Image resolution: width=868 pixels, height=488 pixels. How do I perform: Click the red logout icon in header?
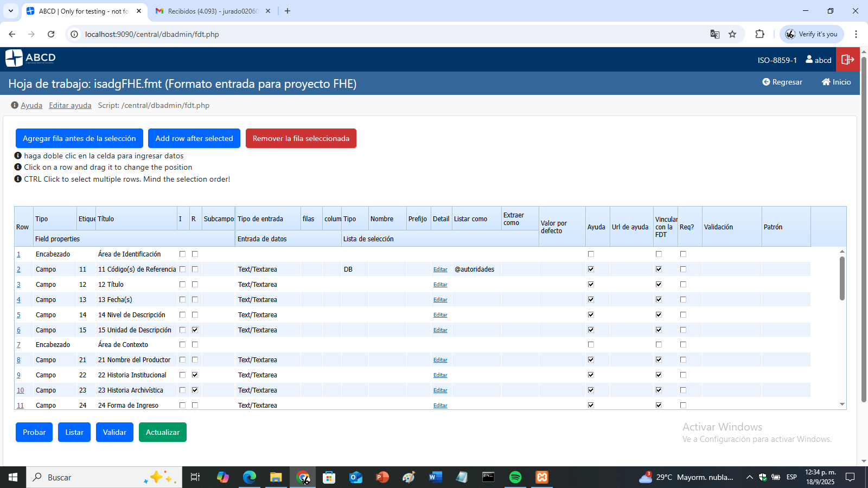coord(847,60)
